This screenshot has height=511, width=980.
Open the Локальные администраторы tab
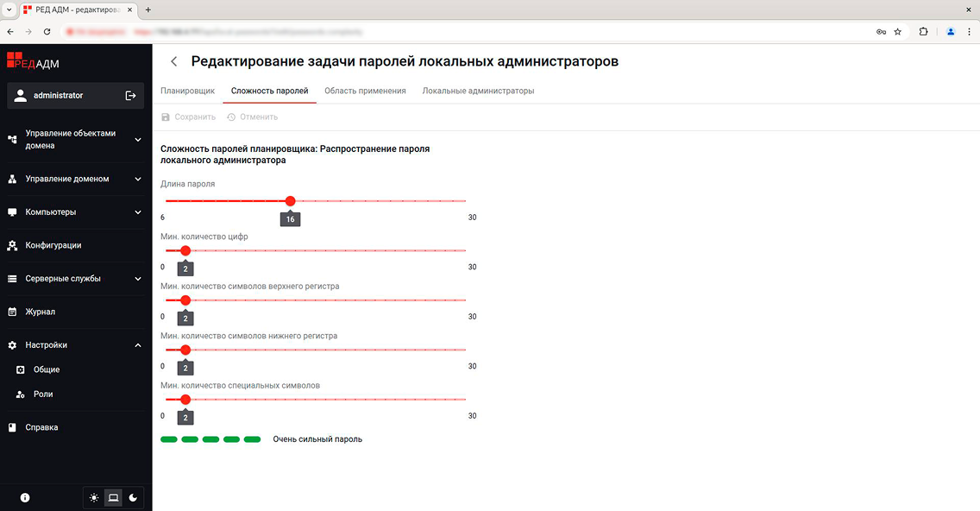(478, 91)
